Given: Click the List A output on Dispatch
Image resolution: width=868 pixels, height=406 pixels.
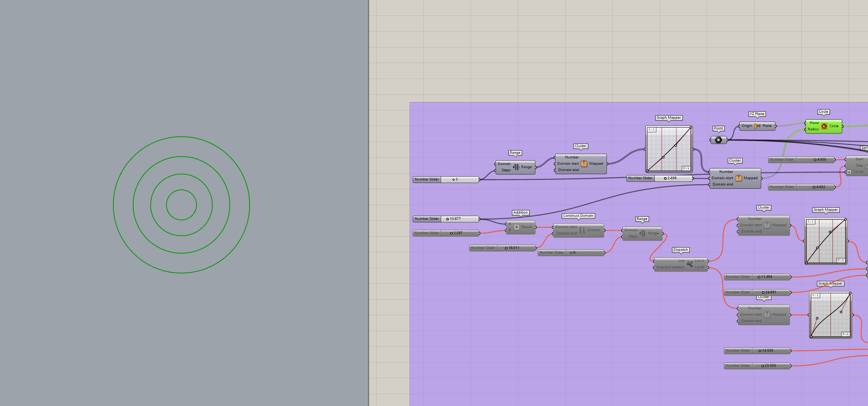Looking at the screenshot, I should 699,261.
